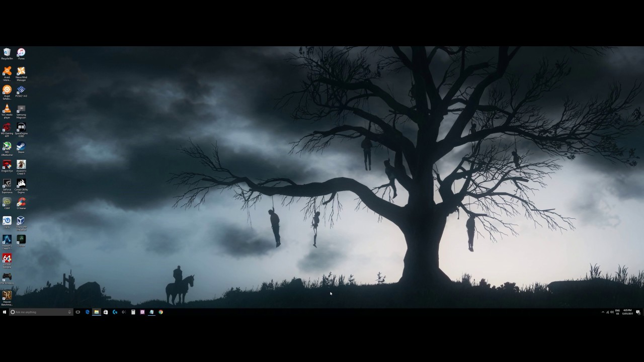Image resolution: width=644 pixels, height=362 pixels.
Task: Select the SpaceEngine desktop shortcut
Action: 21,130
